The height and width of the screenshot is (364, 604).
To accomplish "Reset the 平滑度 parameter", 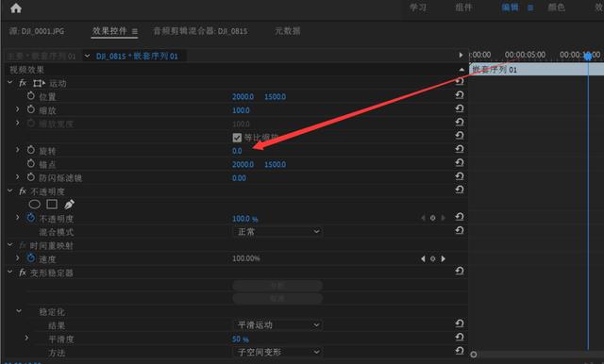I will click(460, 337).
